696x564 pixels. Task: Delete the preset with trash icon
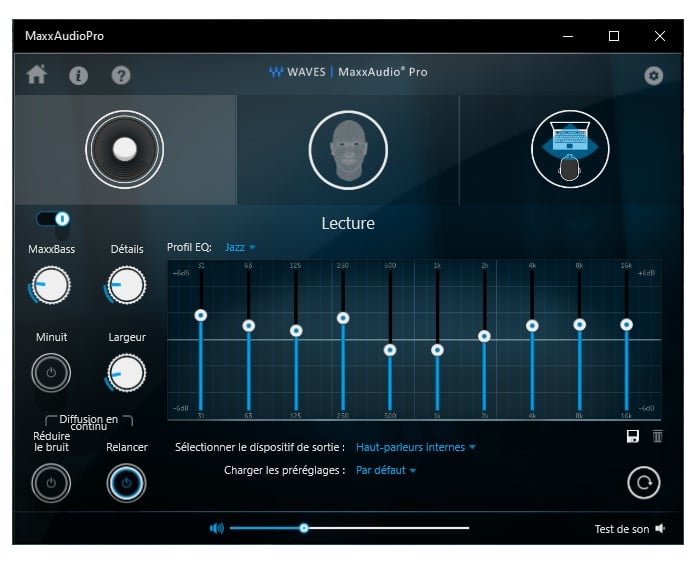657,436
